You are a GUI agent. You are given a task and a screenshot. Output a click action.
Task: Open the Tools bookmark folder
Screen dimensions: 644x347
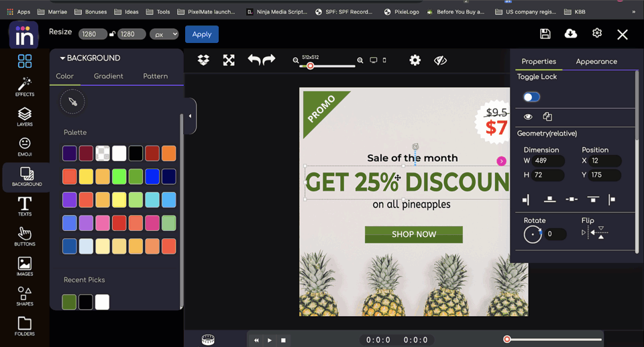(158, 12)
